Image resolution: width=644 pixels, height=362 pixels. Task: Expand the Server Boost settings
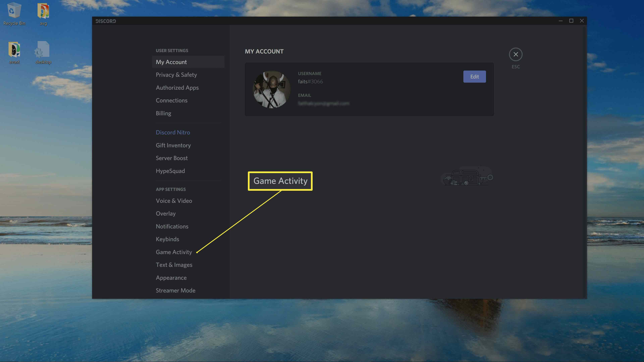pos(172,158)
